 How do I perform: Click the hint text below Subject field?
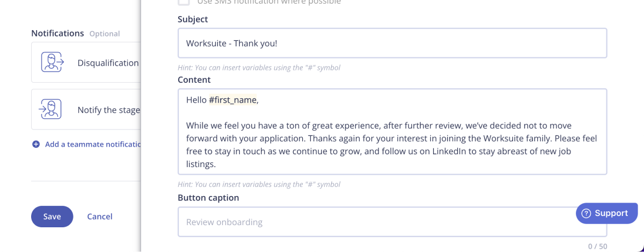259,68
